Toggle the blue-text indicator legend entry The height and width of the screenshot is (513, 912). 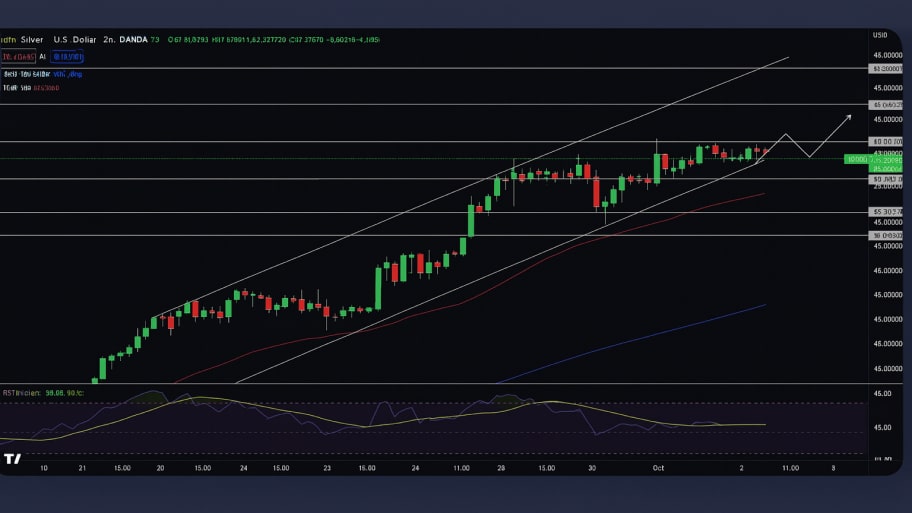tap(66, 74)
